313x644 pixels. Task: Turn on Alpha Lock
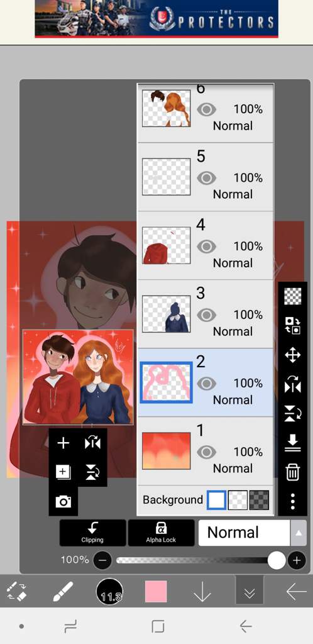(162, 533)
